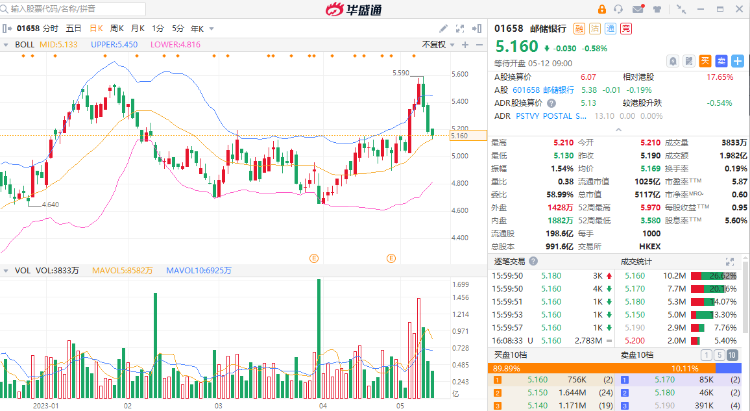Screen dimensions: 750x411
Task: Expand the BOLL indicator dropdown arrow
Action: click(6, 44)
